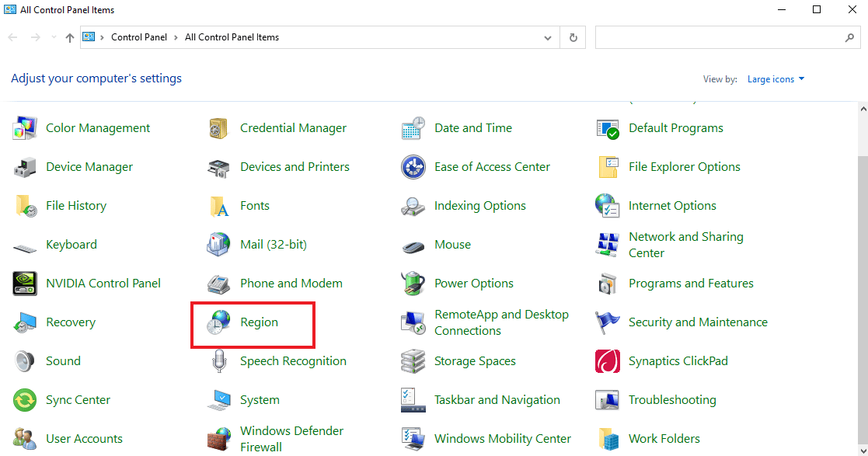Open the Default Programs icon
This screenshot has height=456, width=868.
(x=607, y=128)
